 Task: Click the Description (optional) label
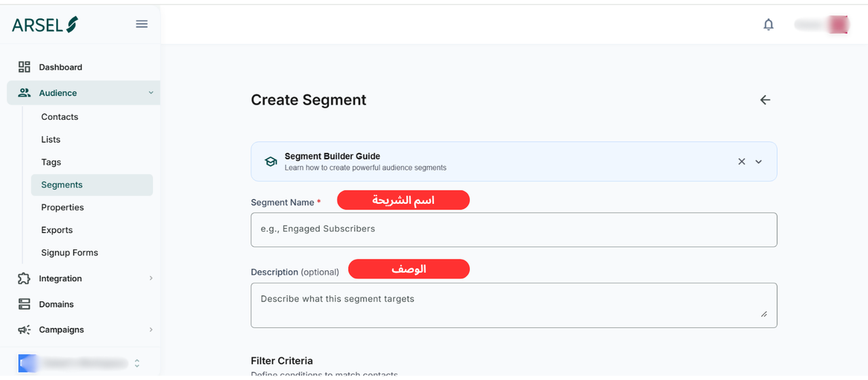295,272
